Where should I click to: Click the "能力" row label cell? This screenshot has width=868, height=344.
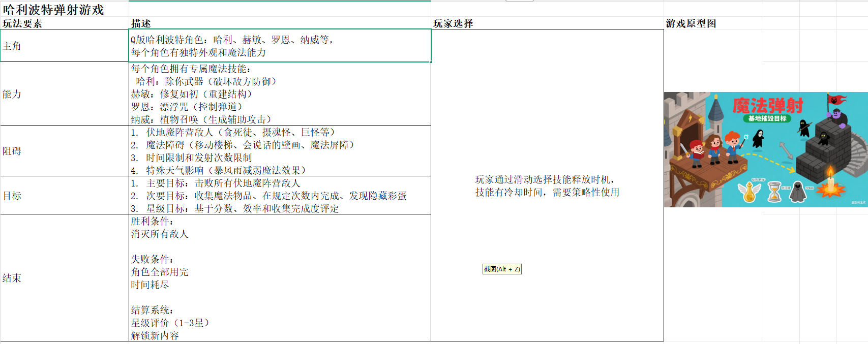(65, 94)
